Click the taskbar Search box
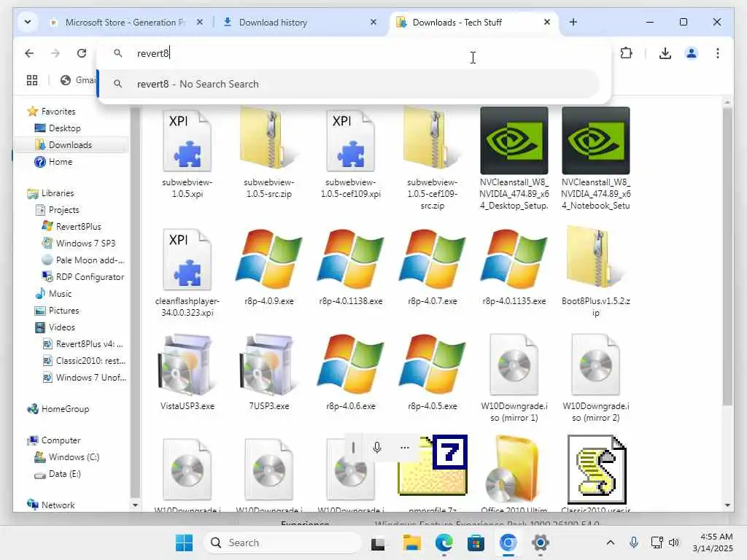Image resolution: width=747 pixels, height=560 pixels. tap(282, 542)
